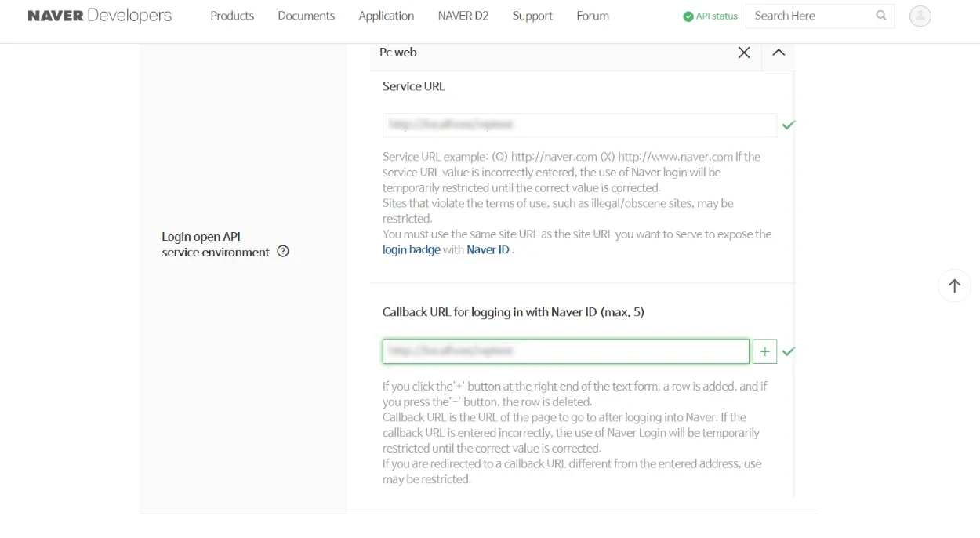
Task: Click the 'Service URL' label
Action: click(414, 86)
